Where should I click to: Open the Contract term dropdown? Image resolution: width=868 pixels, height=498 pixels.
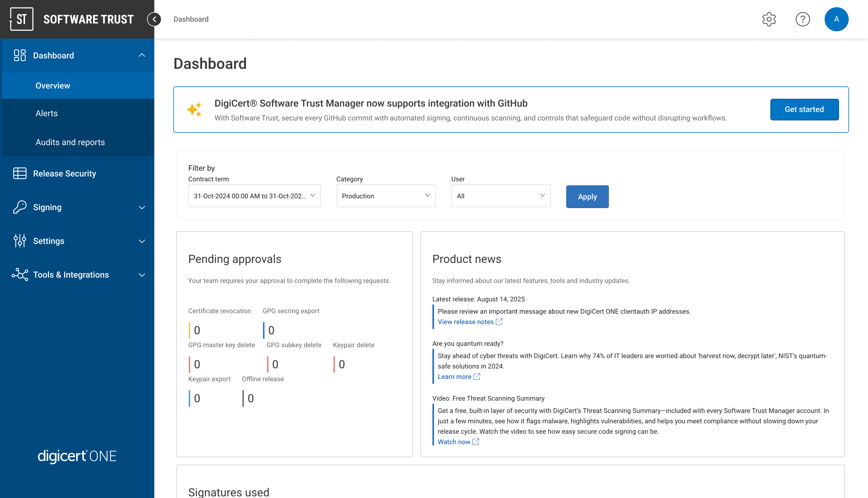(254, 196)
